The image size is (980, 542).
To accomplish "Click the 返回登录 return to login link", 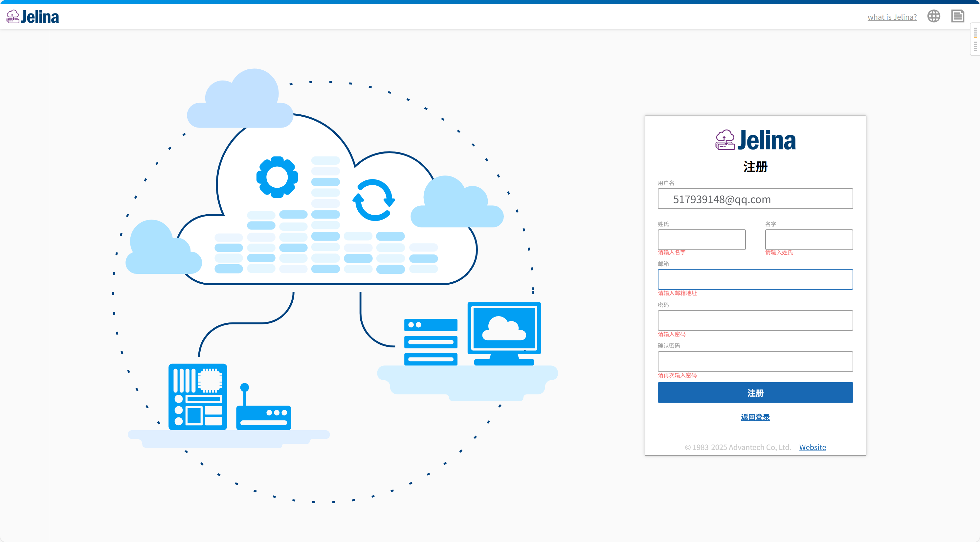I will [x=755, y=417].
